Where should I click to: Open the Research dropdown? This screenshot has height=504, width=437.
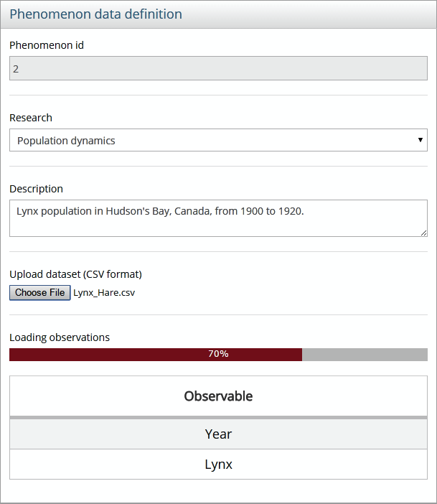(218, 141)
